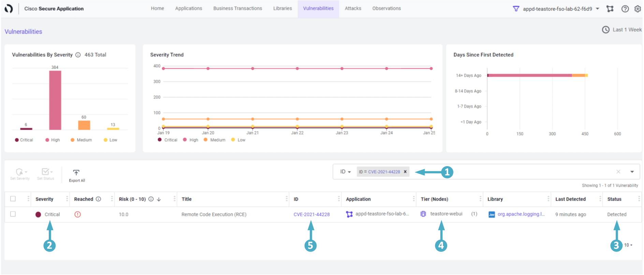This screenshot has width=644, height=275.
Task: Open the ID filter type dropdown
Action: pos(345,172)
